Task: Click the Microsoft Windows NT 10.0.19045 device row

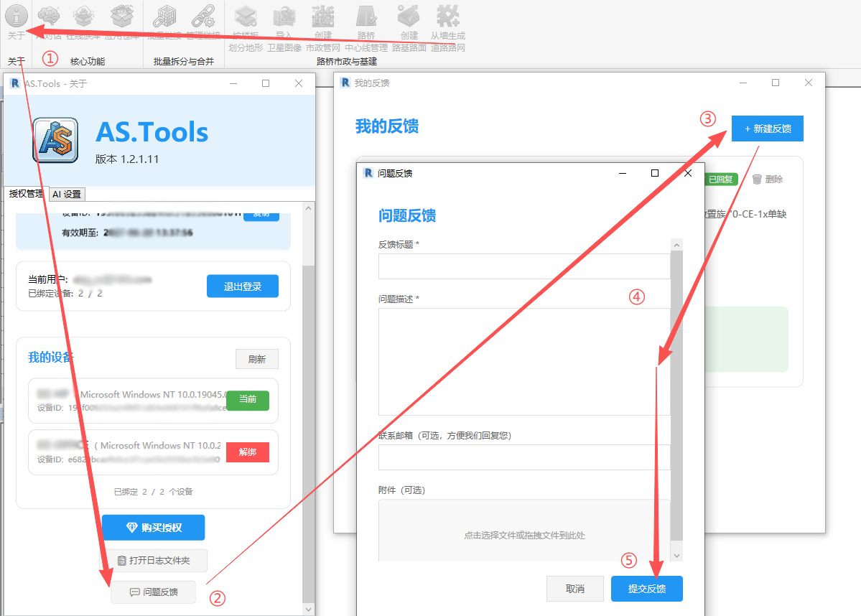Action: point(153,401)
